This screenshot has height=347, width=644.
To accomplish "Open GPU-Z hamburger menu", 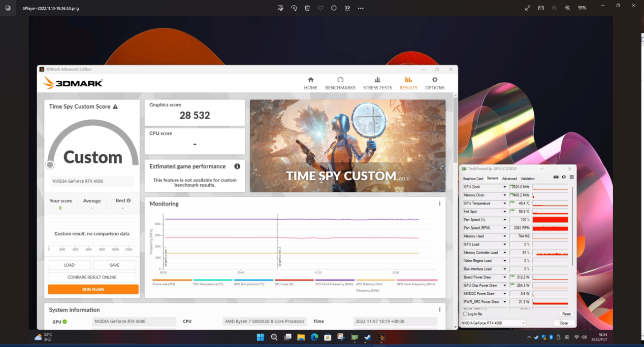I will (x=571, y=177).
